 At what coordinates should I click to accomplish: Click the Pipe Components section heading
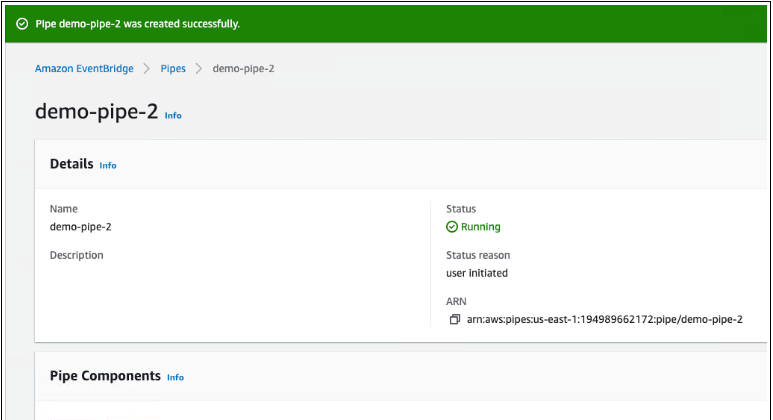tap(105, 376)
